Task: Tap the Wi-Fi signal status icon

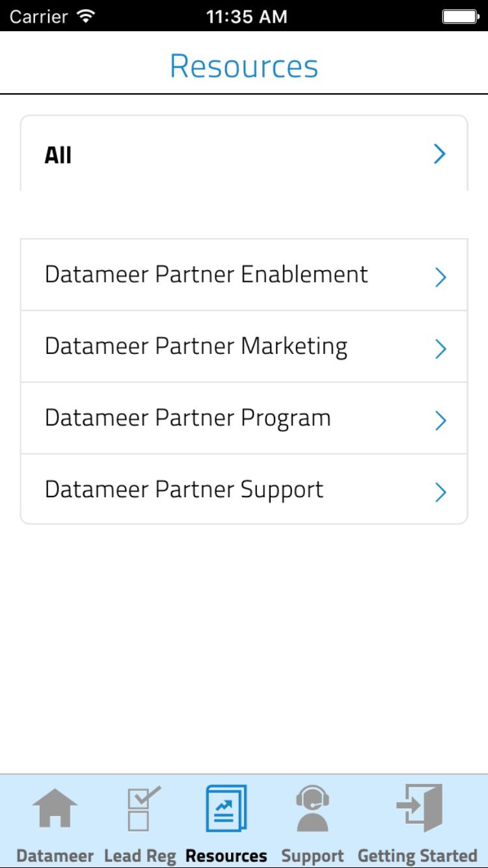Action: click(x=85, y=16)
